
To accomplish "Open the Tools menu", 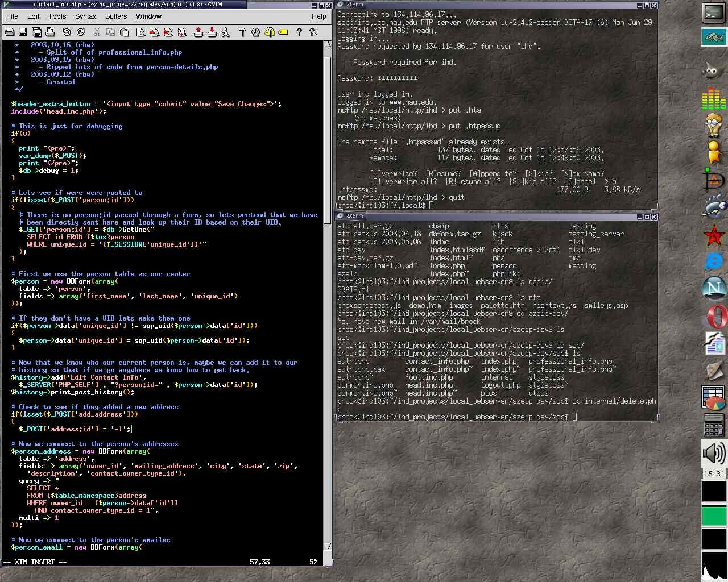I will 57,16.
